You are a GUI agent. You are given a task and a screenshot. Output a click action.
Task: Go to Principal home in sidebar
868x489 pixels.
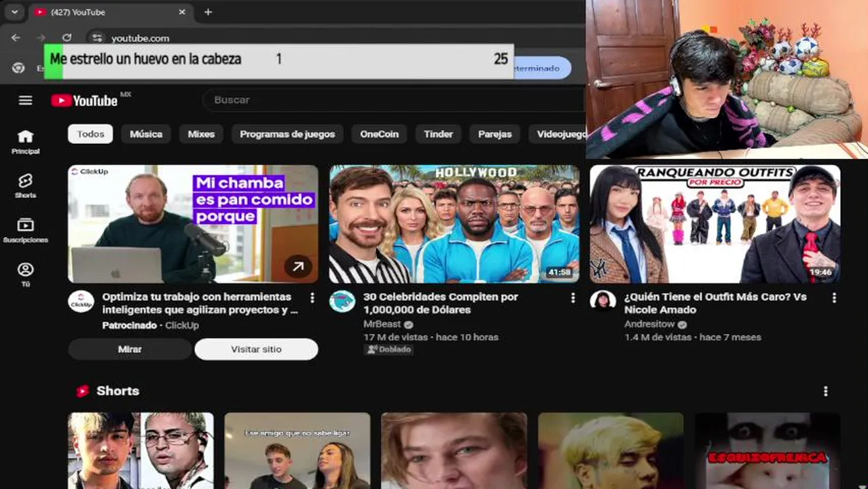point(25,142)
